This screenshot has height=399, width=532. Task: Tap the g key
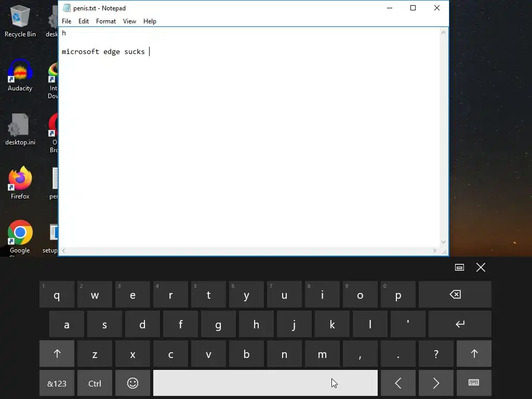[218, 324]
